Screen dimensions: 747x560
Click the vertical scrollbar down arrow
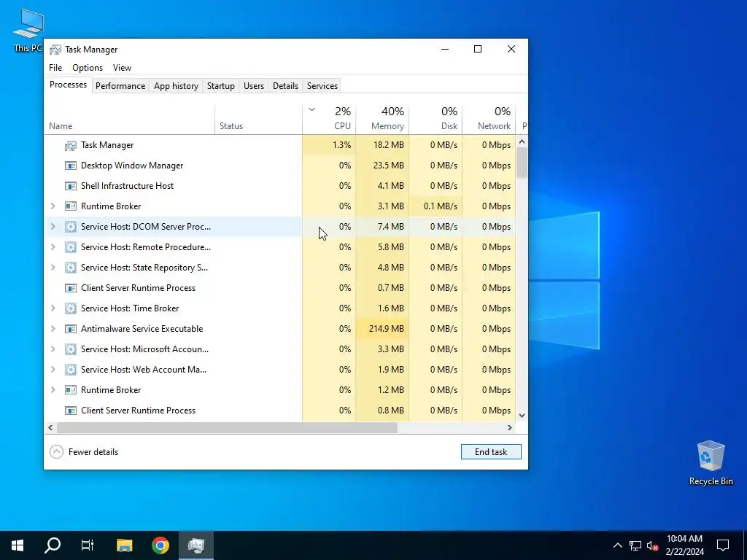pyautogui.click(x=522, y=415)
